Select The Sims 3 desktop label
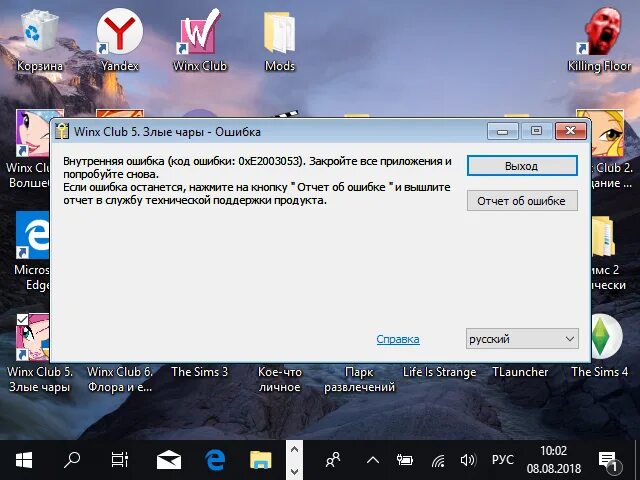The image size is (640, 480). click(x=200, y=372)
